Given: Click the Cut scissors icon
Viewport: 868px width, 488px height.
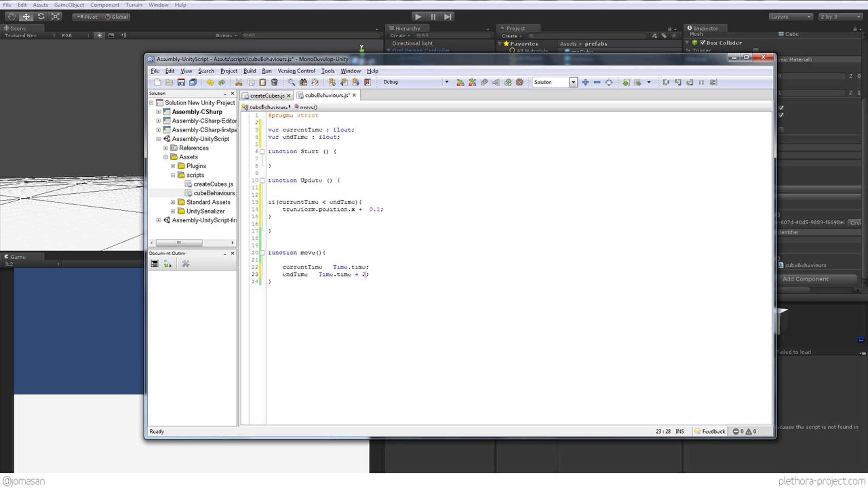Looking at the screenshot, I should coord(239,82).
